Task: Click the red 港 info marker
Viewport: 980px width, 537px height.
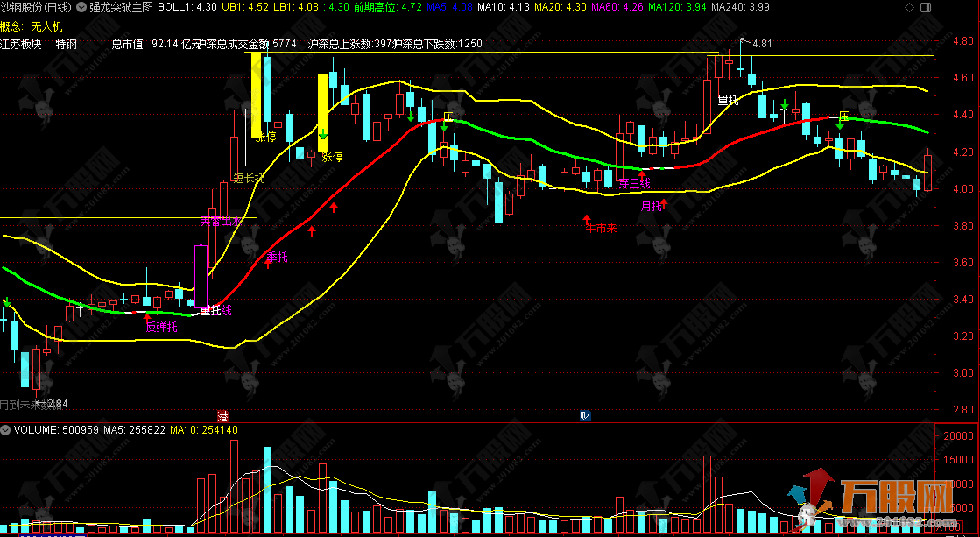Action: pyautogui.click(x=222, y=416)
